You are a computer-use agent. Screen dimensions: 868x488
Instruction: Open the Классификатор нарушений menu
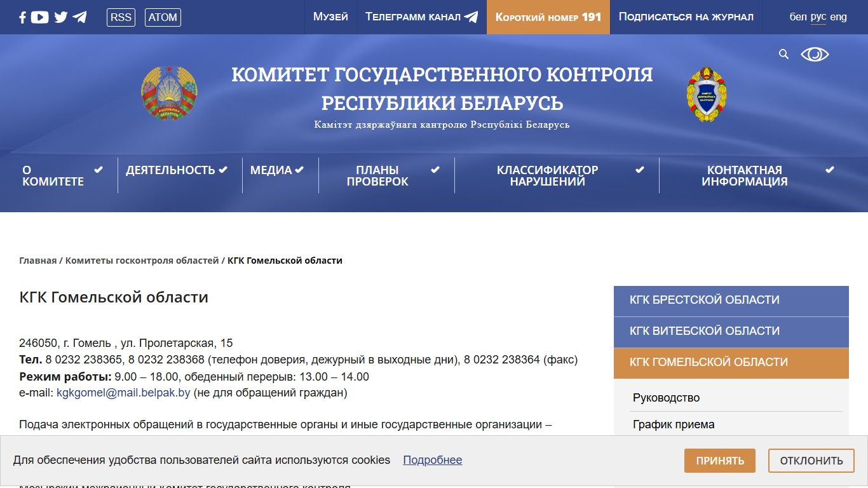pos(548,175)
